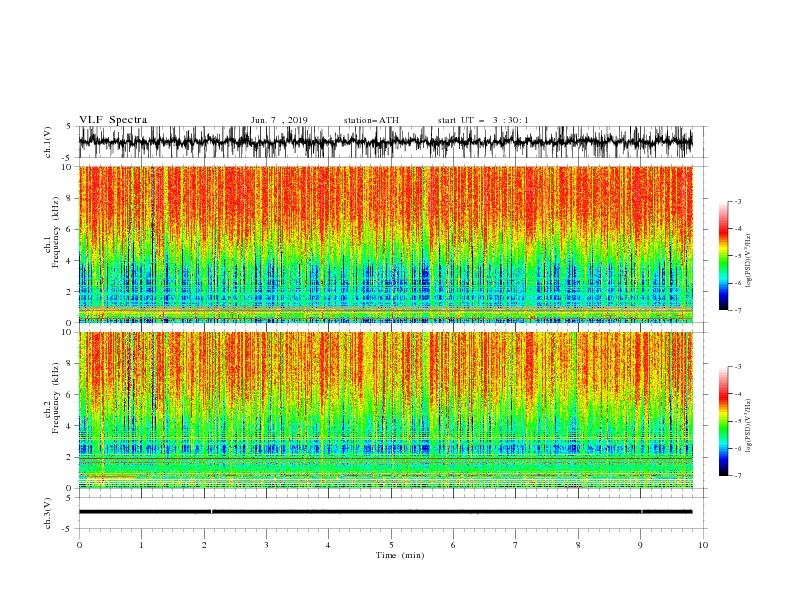Click time axis tick label "1"
This screenshot has height=612, width=792.
click(141, 545)
